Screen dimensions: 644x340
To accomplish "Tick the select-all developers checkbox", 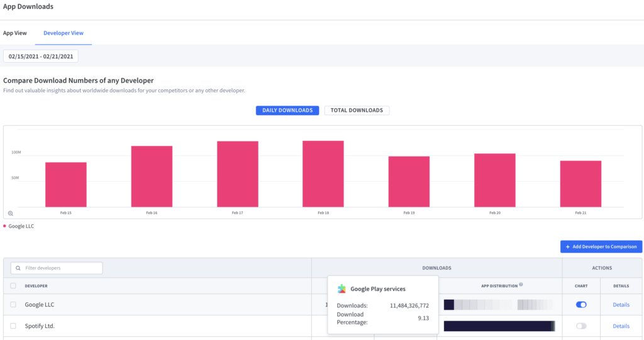I will point(13,286).
